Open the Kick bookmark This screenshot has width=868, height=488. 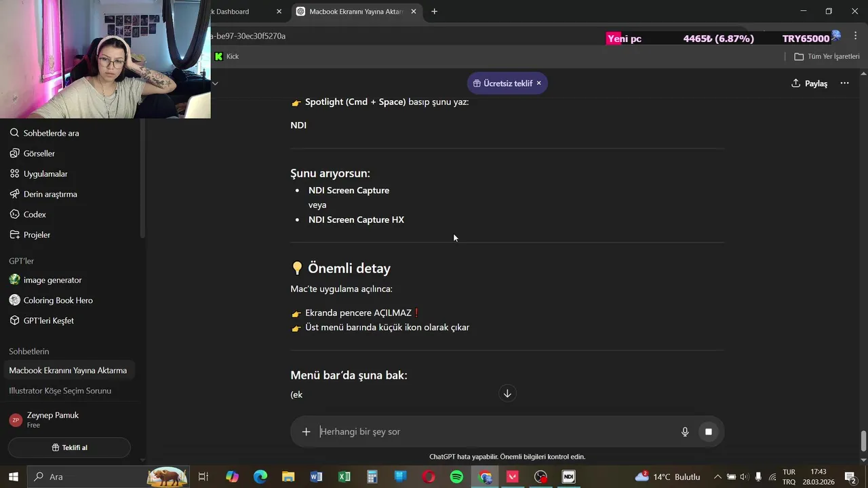pos(226,56)
